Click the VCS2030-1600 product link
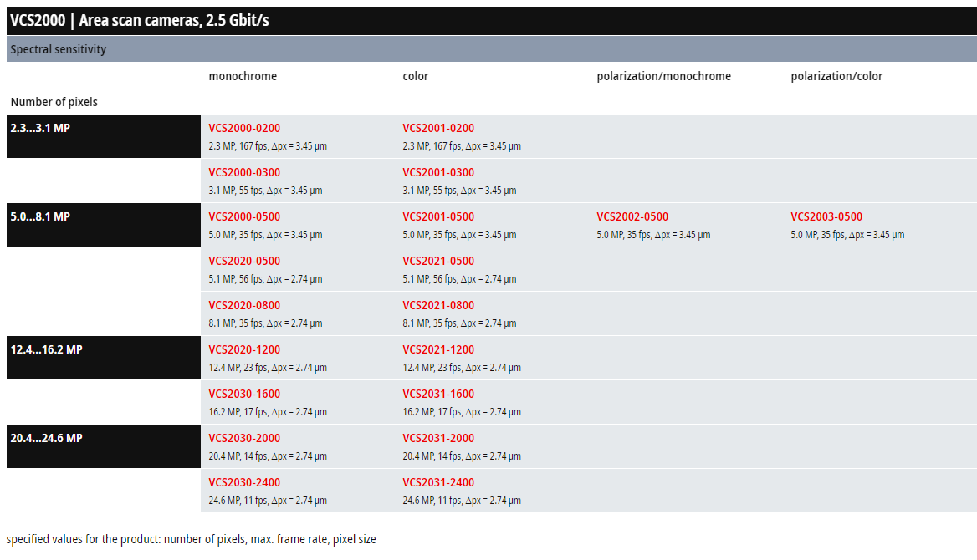The image size is (977, 560). click(244, 395)
